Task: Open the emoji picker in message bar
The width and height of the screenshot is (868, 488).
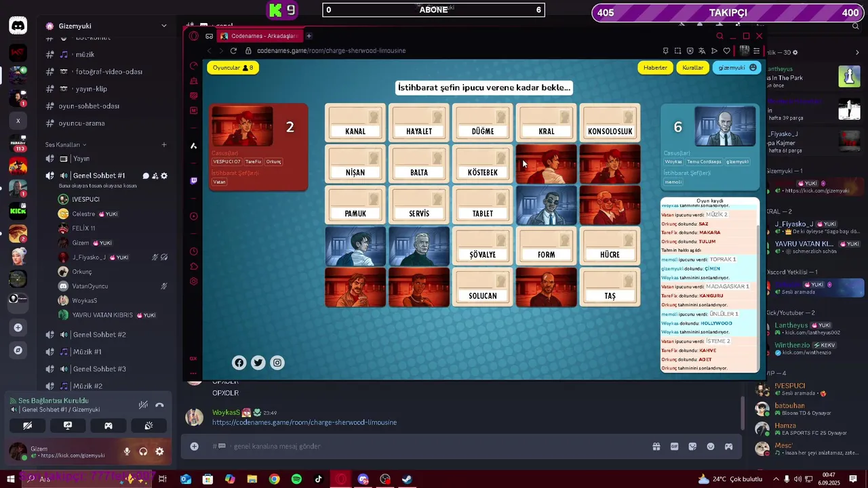Action: (x=711, y=446)
